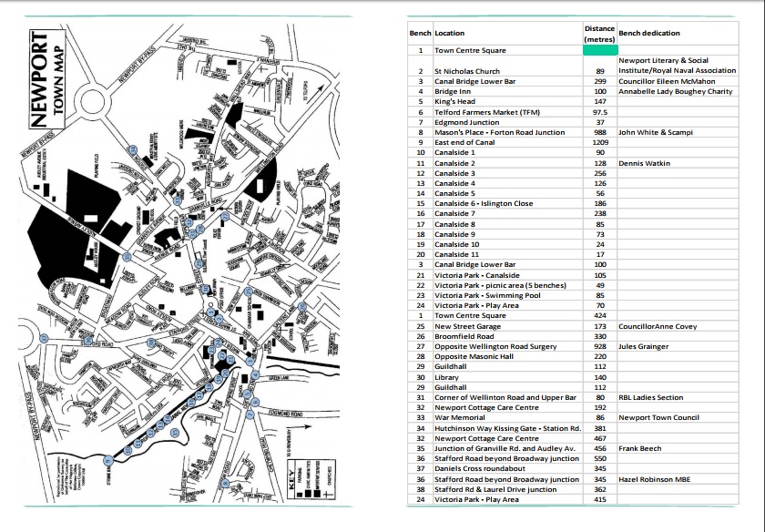
Task: Select the 'Daniels Cross roundabout' cell
Action: click(x=508, y=468)
